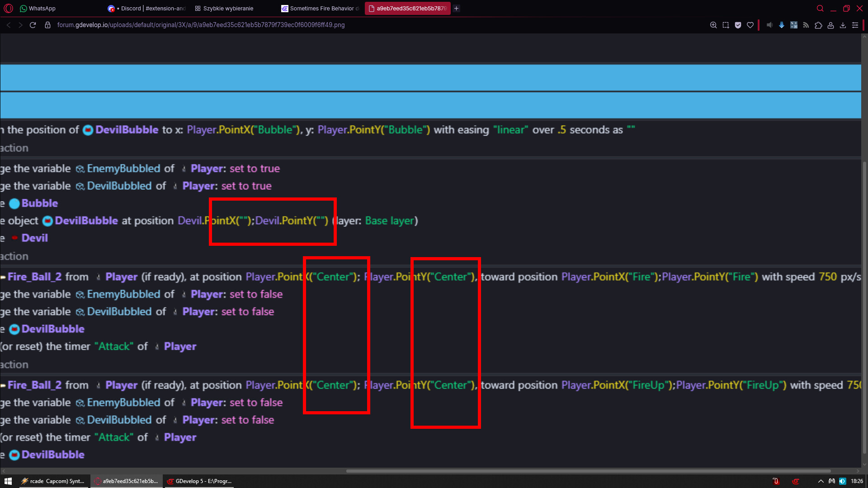
Task: Show hidden system tray icons
Action: tap(821, 481)
